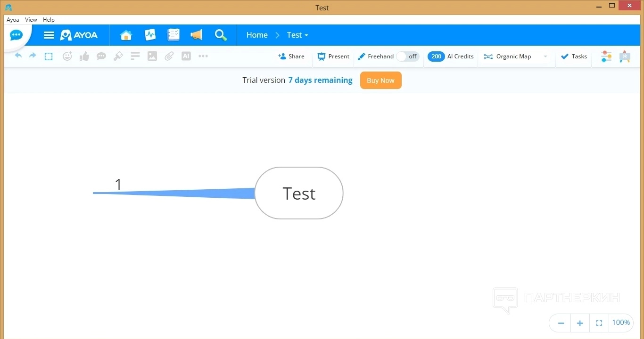The image size is (644, 339).
Task: Open the Tasks panel
Action: [x=574, y=56]
